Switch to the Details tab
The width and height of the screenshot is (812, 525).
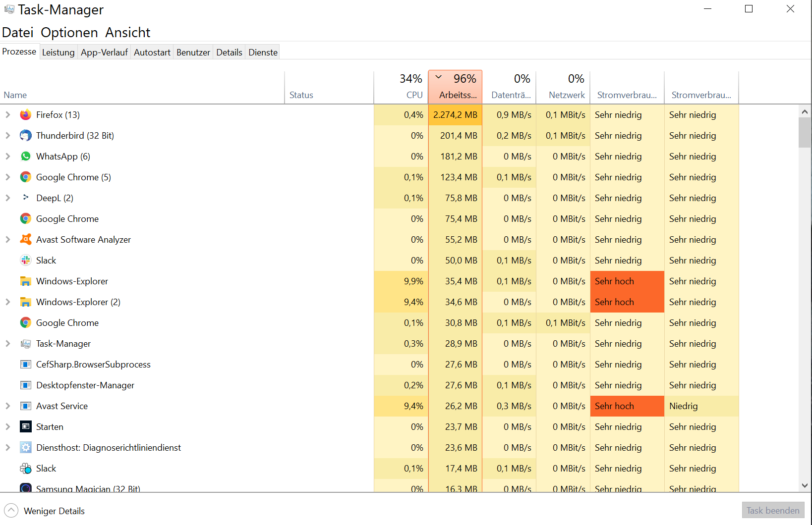pos(229,52)
